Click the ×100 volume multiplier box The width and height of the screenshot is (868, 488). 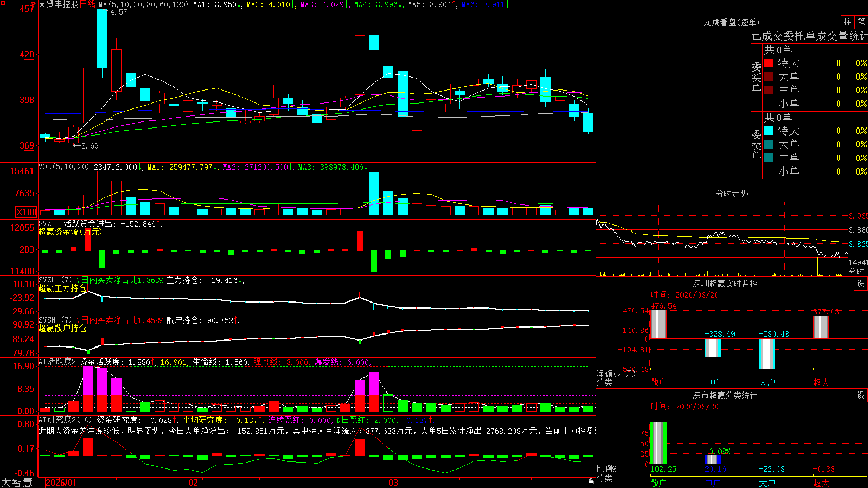(26, 212)
